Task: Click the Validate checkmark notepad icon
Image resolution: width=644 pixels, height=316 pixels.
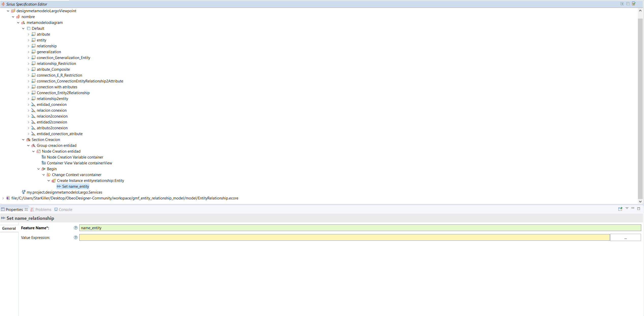Action: point(634,4)
